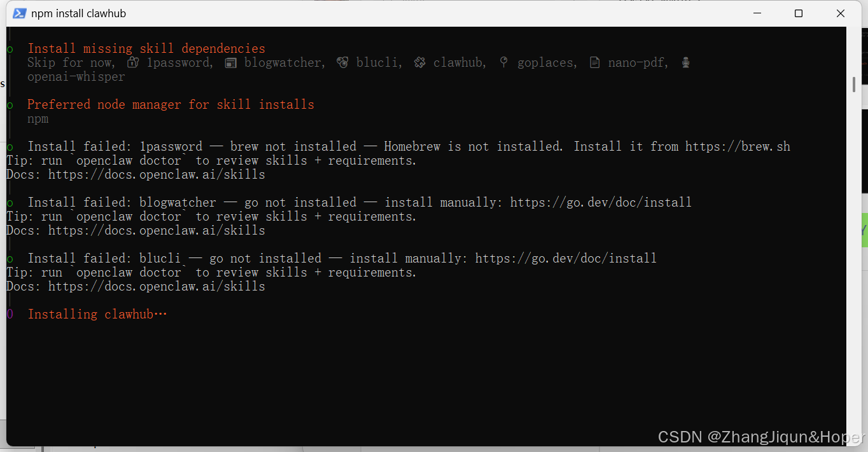Maximize the npm install clawhub window

(x=799, y=13)
